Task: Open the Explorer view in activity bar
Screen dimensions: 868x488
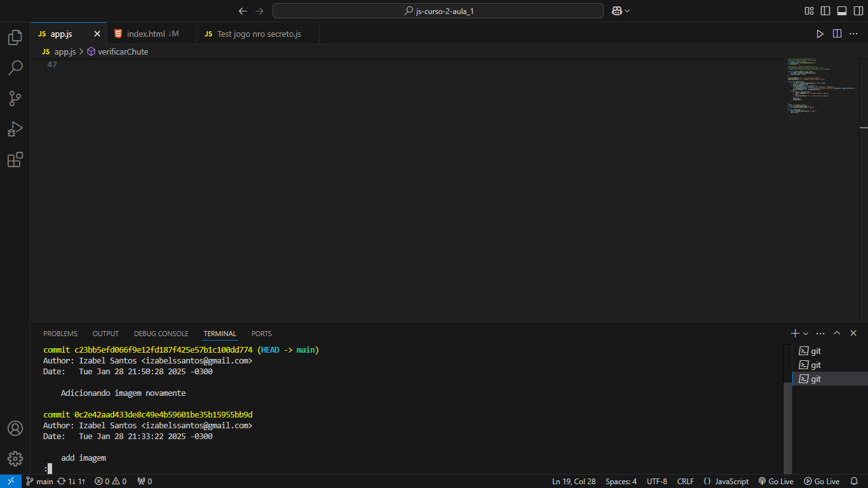Action: coord(15,37)
